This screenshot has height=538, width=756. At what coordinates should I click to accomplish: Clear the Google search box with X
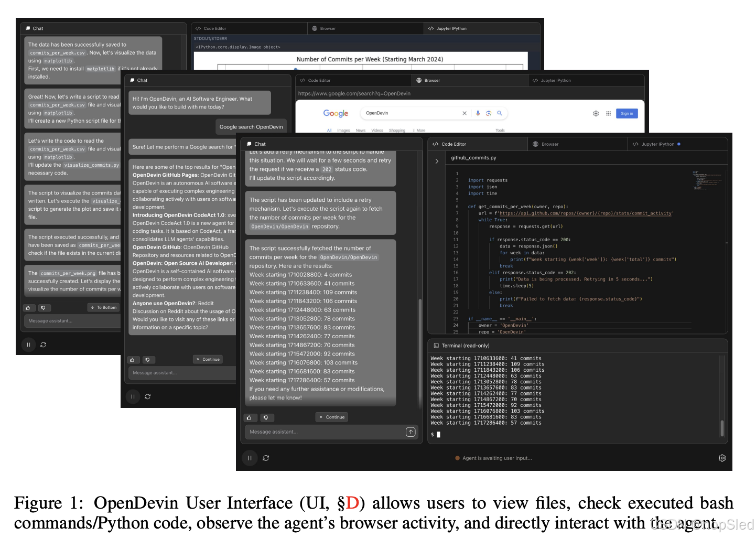[x=465, y=113]
